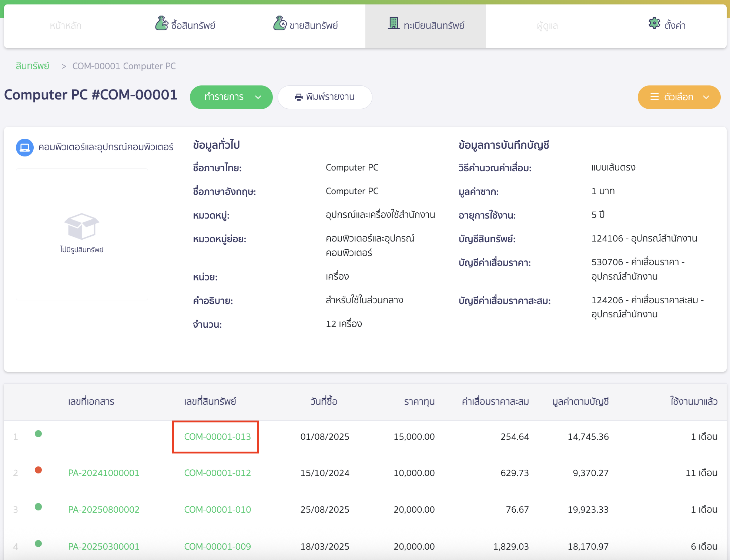Click the gear icon next to ตั้งค่า
Image resolution: width=730 pixels, height=560 pixels.
click(654, 23)
